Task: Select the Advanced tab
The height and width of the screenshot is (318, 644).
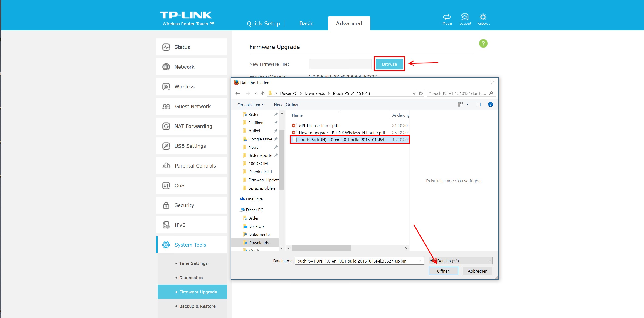Action: tap(349, 23)
